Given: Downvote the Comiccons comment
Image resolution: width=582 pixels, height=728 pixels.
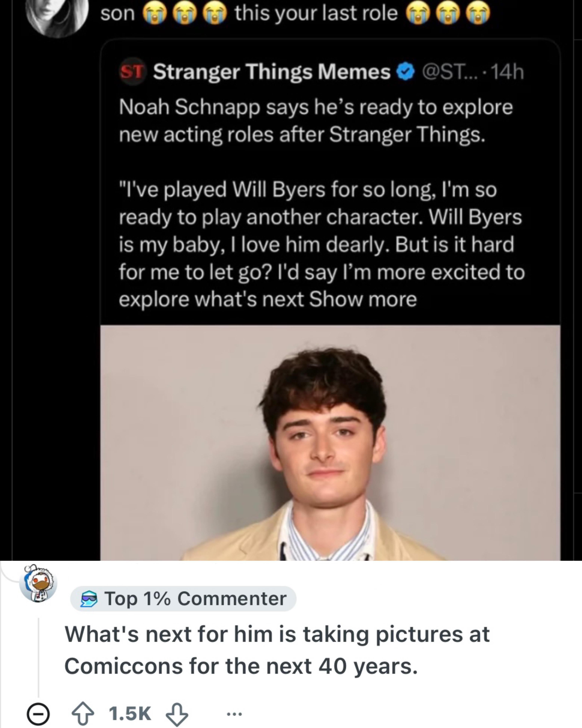Looking at the screenshot, I should point(177,714).
